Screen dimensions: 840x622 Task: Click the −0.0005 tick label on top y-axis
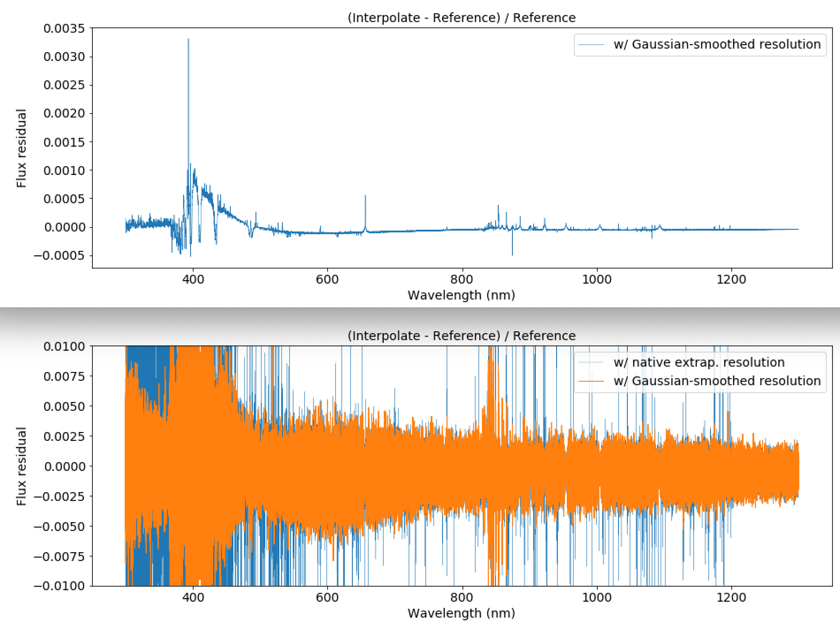tap(59, 256)
